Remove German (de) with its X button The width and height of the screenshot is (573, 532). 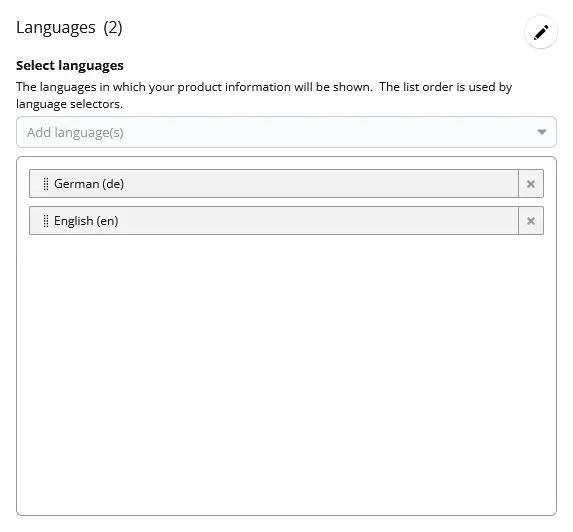tap(531, 184)
